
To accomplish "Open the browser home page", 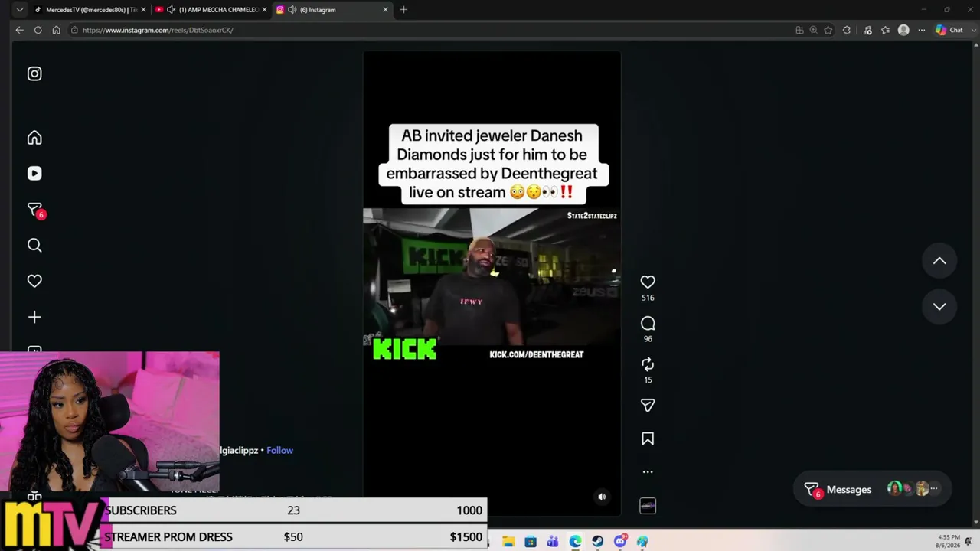I will 56,30.
